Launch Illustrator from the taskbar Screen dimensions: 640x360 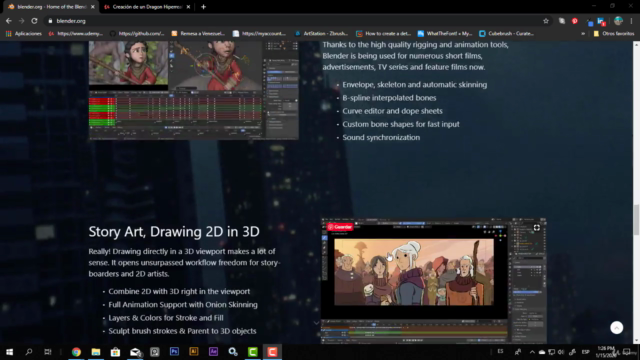[194, 351]
